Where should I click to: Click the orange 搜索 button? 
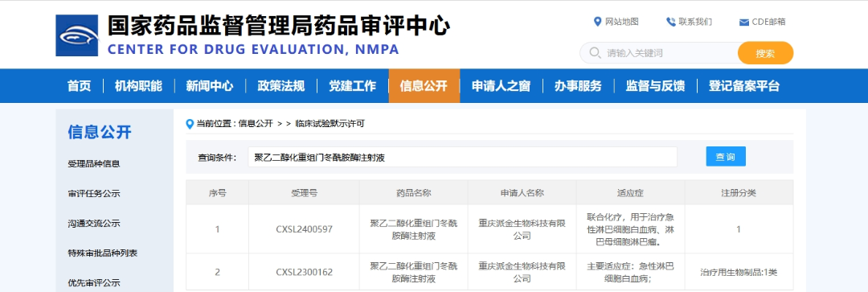point(766,53)
